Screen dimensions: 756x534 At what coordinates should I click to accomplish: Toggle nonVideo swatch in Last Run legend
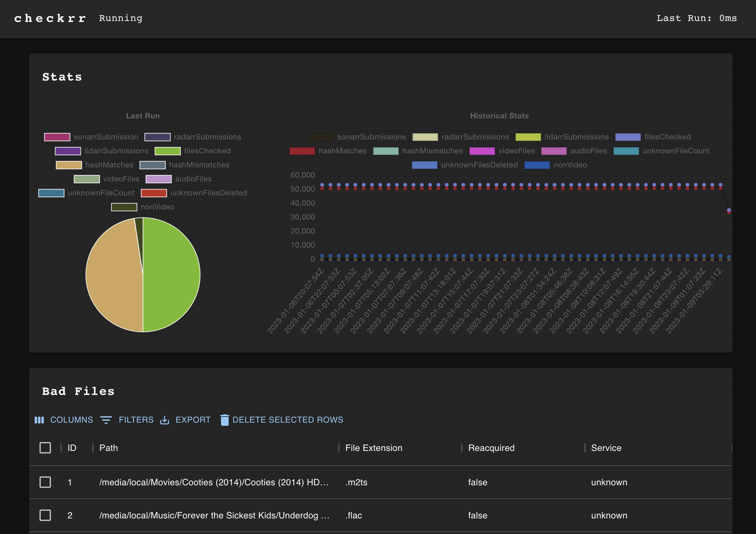tap(124, 207)
